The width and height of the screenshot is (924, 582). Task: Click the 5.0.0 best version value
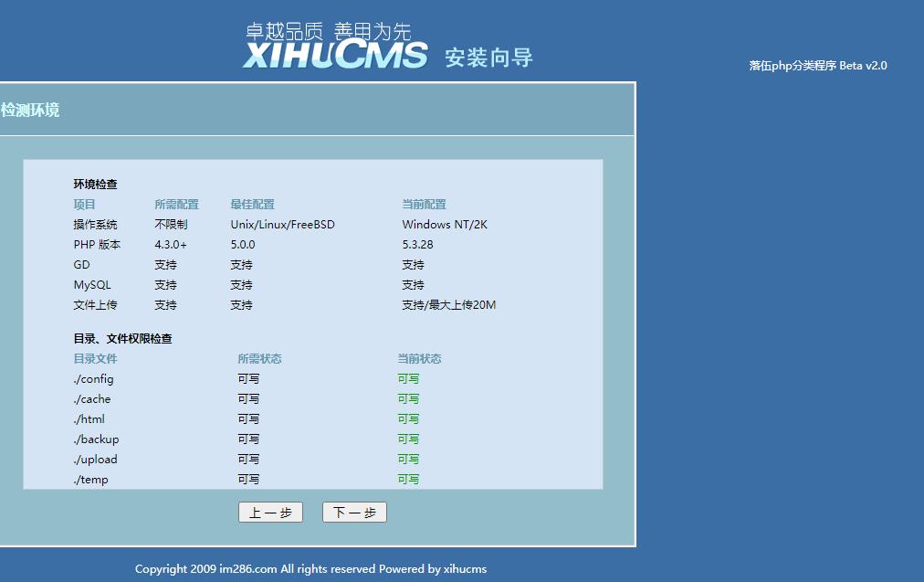click(x=243, y=245)
